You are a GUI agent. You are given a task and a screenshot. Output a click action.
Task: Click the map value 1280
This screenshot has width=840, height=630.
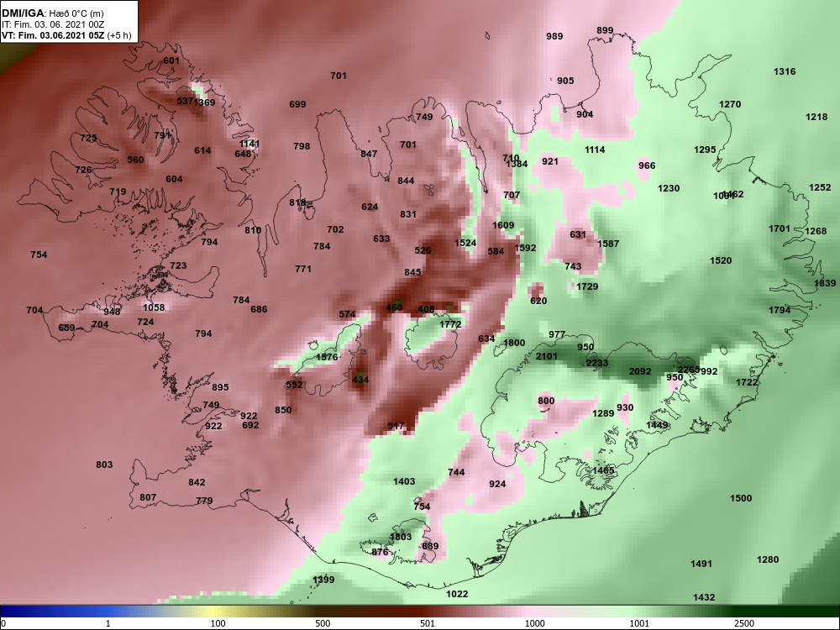click(x=768, y=559)
